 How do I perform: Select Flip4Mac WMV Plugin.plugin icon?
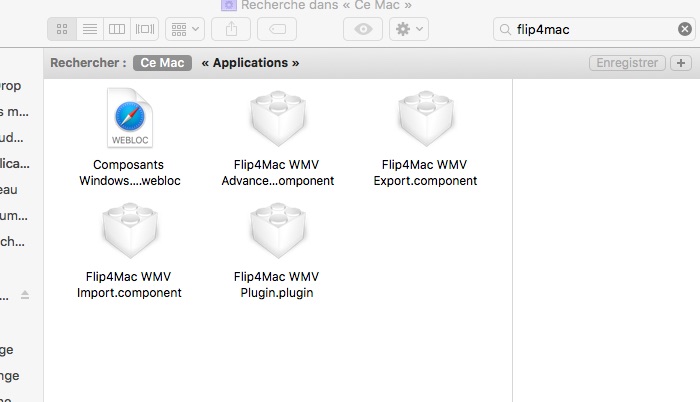278,230
